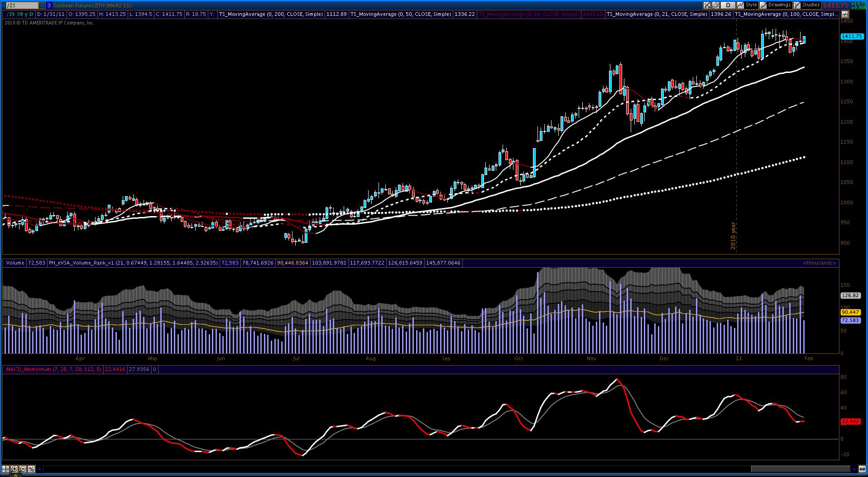Click the 'D: 1/31/11' date value

[51, 14]
